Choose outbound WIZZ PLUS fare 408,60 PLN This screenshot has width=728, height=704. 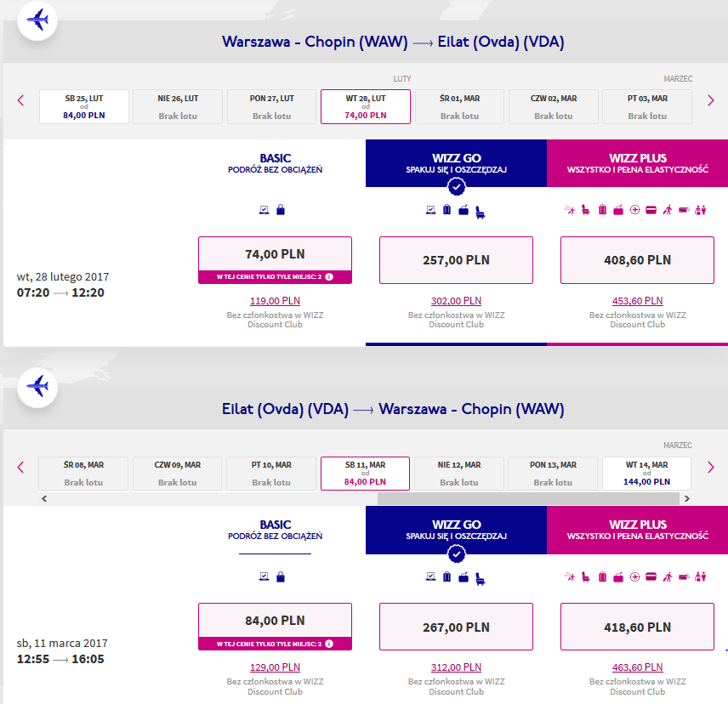(x=637, y=260)
